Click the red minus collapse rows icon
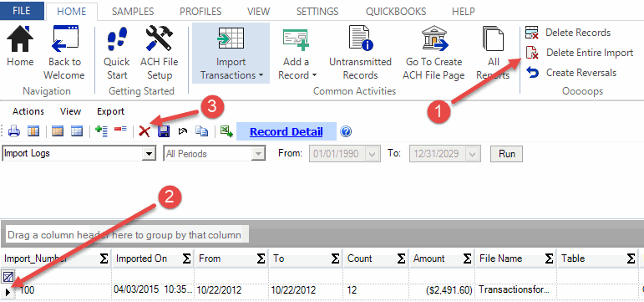This screenshot has height=302, width=644. (x=121, y=130)
